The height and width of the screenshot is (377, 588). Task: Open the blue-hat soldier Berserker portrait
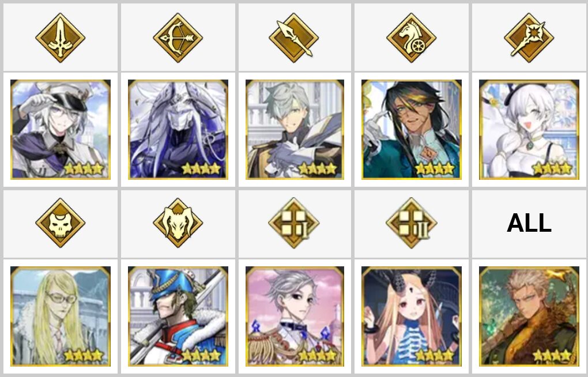[178, 316]
